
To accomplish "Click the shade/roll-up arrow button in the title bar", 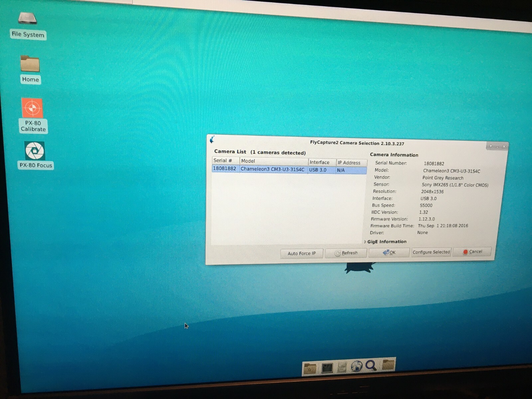I will [x=491, y=146].
